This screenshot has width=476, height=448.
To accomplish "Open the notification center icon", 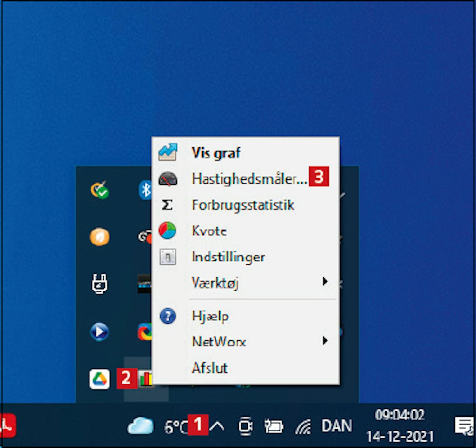I will [464, 426].
